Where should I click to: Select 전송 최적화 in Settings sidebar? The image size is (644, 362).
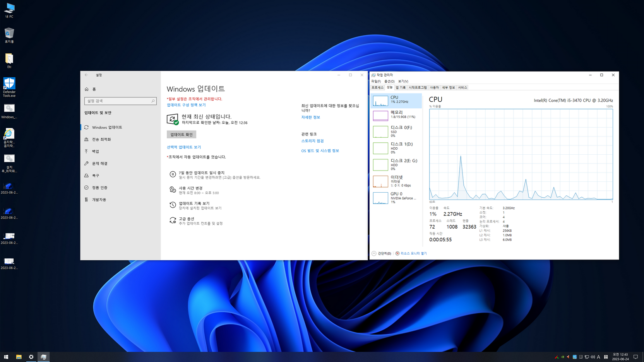click(x=120, y=139)
